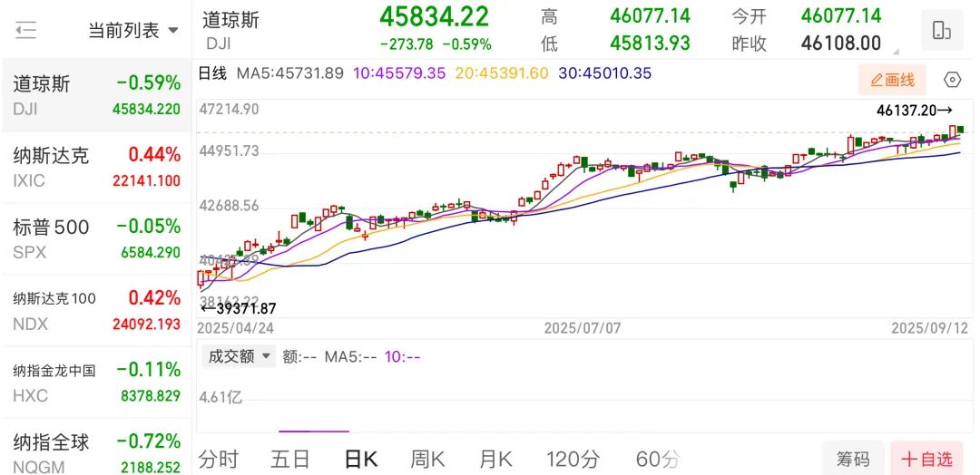Click the change value -273.78

coord(407,44)
